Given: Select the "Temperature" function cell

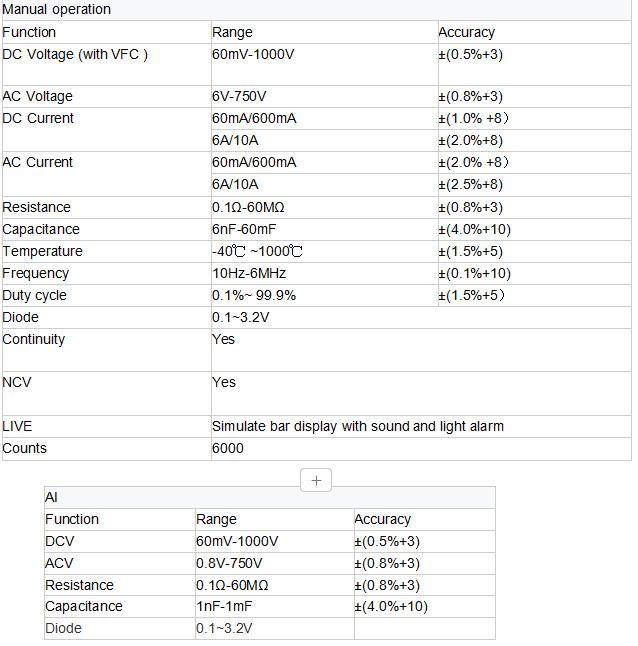Looking at the screenshot, I should 43,251.
